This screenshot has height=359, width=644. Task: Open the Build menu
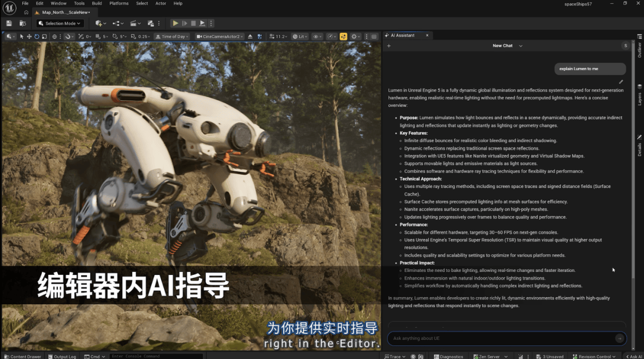pos(97,4)
